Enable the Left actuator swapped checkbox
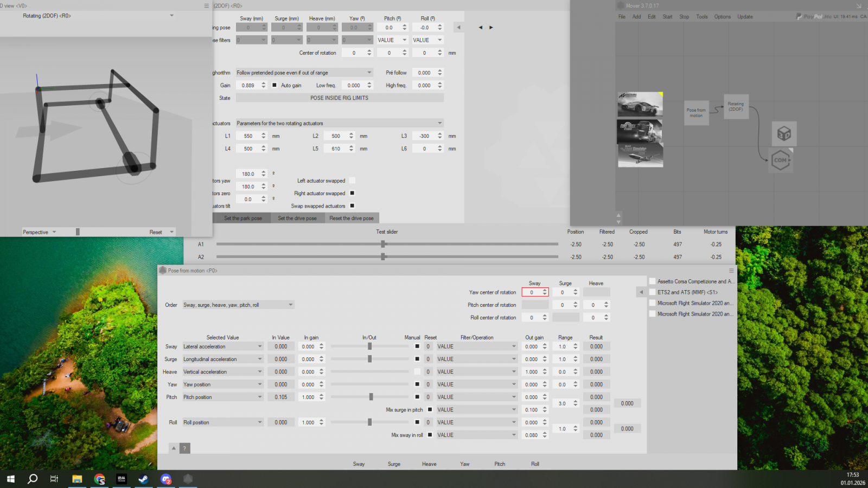 click(352, 181)
